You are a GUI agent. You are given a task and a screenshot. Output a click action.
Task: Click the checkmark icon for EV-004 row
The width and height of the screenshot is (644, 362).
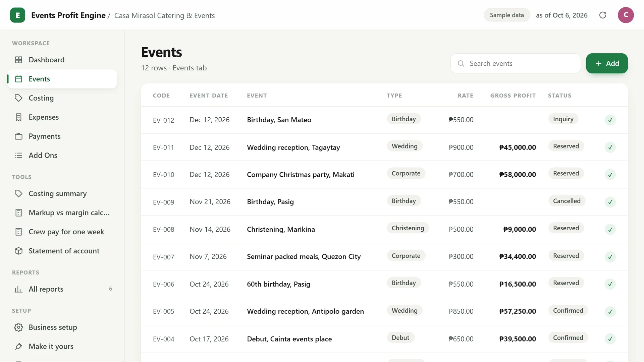point(610,339)
